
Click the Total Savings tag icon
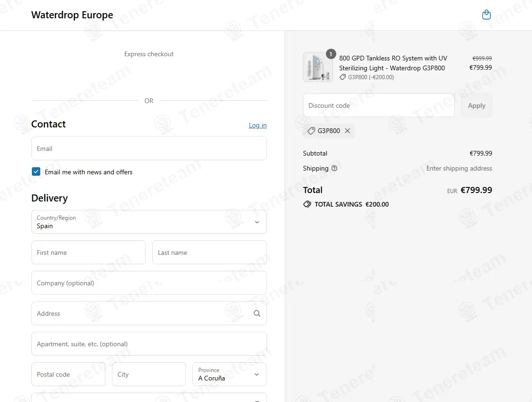[307, 204]
